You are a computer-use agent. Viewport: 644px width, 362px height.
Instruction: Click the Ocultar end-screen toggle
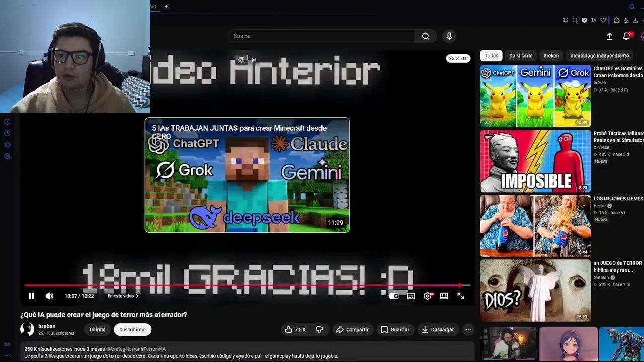(458, 58)
